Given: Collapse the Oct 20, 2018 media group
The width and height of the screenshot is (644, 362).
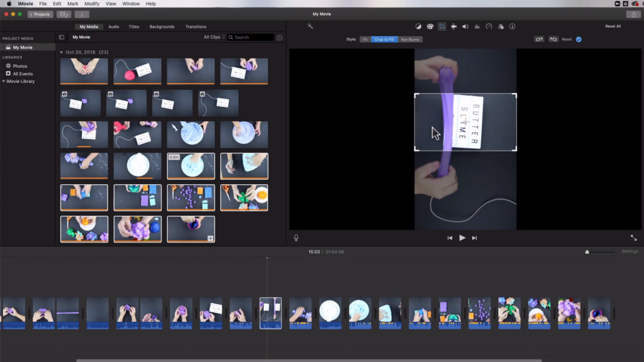Looking at the screenshot, I should (x=62, y=52).
